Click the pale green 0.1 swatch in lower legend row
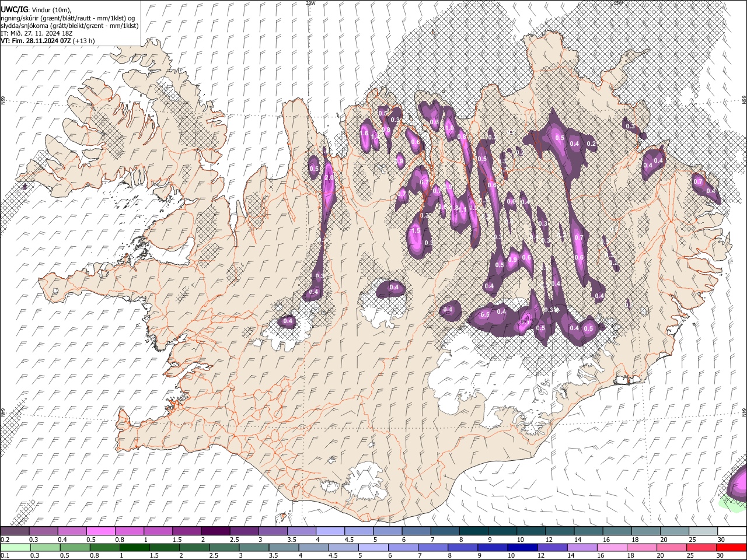Screen dimensions: 747x560 15,547
